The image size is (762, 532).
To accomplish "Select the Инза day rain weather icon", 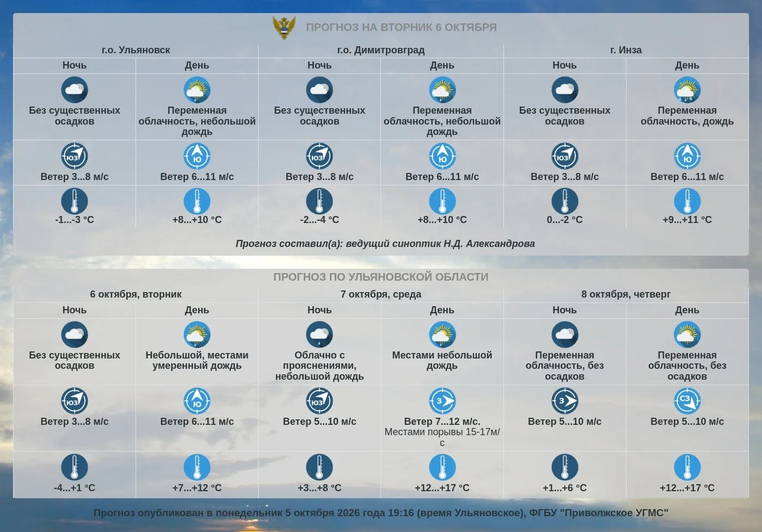I will (687, 90).
